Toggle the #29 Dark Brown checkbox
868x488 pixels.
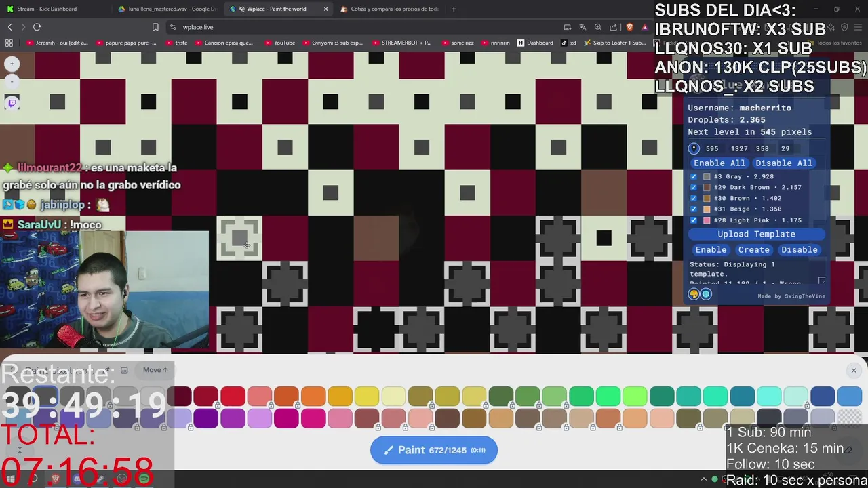(693, 187)
